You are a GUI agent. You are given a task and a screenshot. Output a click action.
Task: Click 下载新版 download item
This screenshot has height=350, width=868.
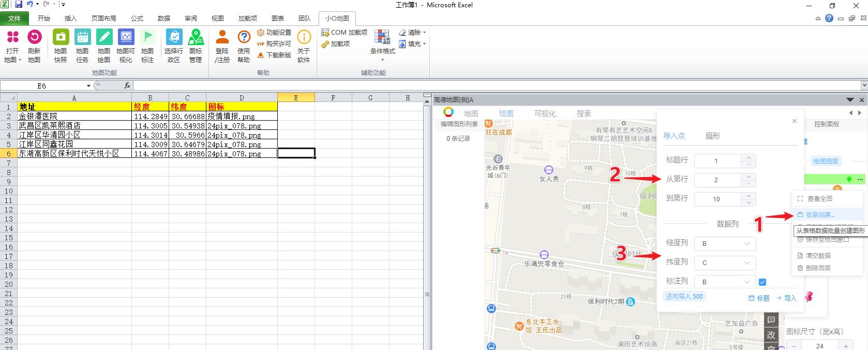coord(274,55)
